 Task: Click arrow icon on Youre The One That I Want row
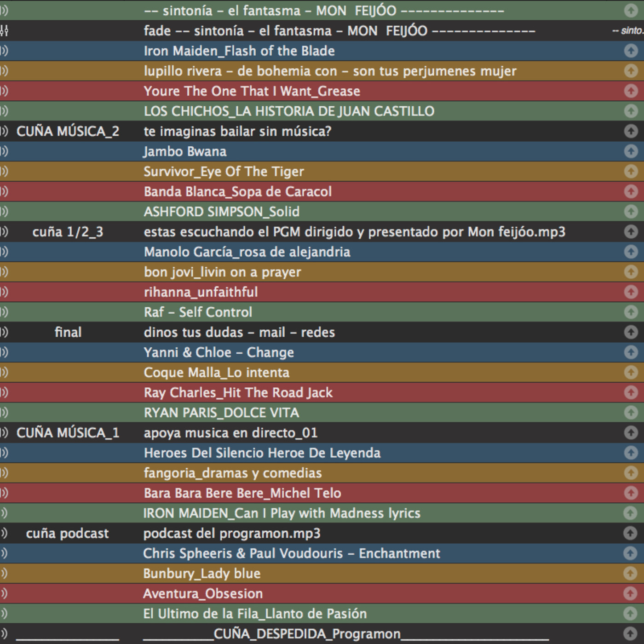tap(631, 91)
